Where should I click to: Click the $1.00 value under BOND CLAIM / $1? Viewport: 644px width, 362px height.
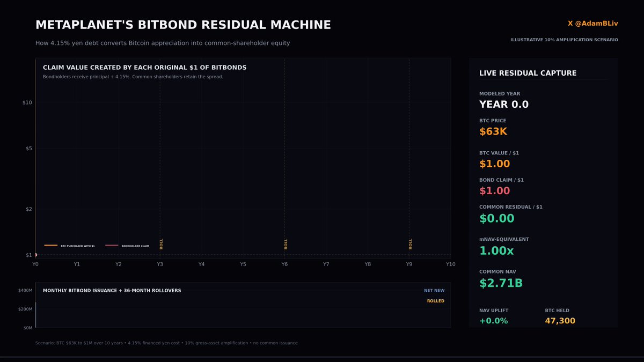pos(495,191)
